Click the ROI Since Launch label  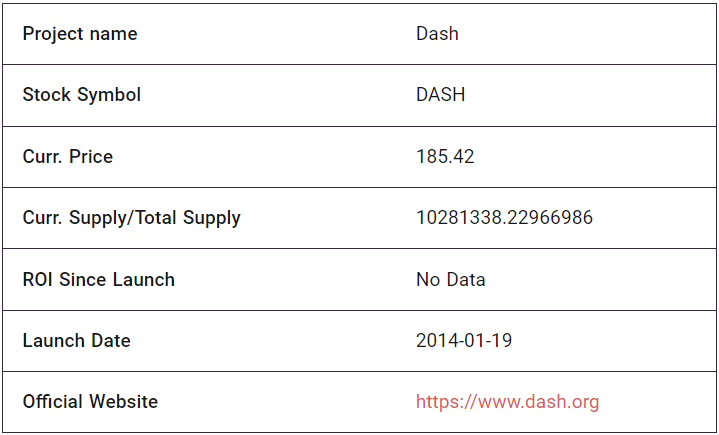[99, 280]
